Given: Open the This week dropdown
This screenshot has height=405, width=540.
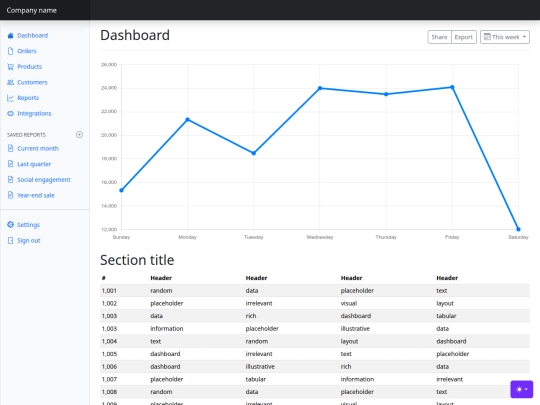Looking at the screenshot, I should coord(505,37).
